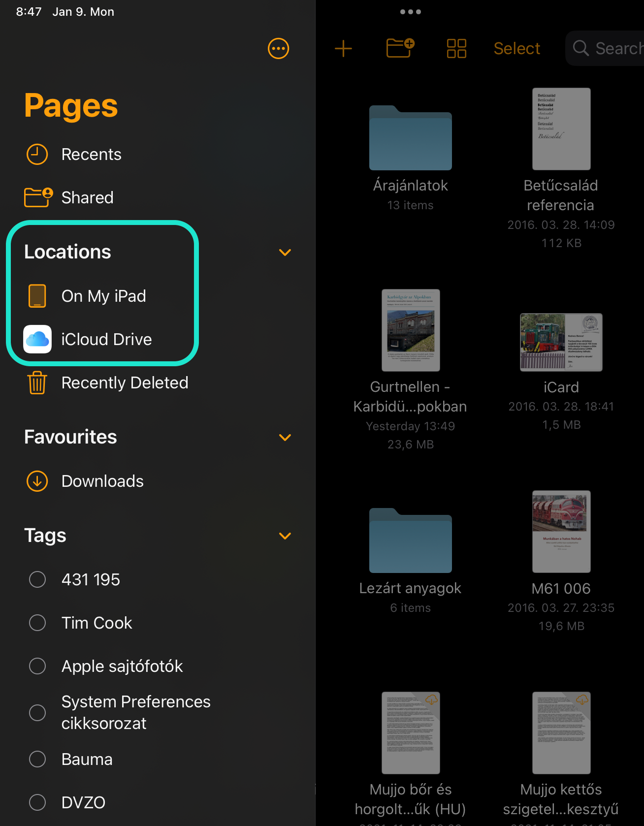Click the status bar date Jan 9. Mon
The width and height of the screenshot is (644, 826).
(x=83, y=12)
